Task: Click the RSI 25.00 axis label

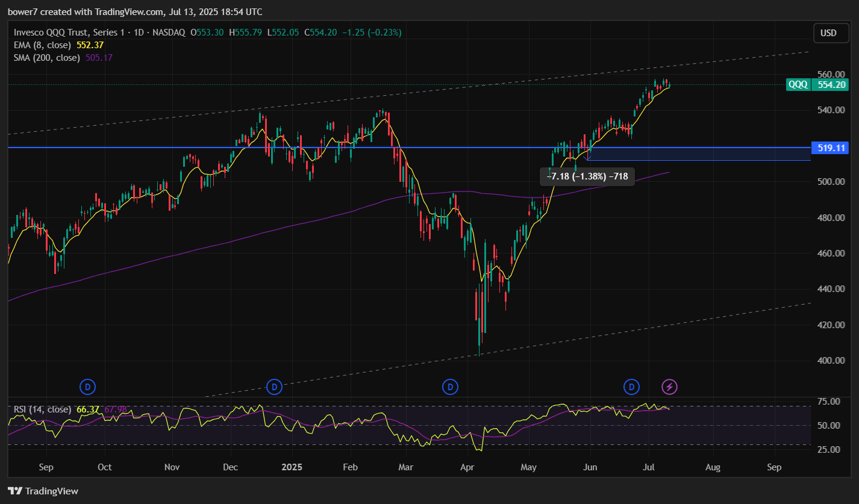Action: [829, 450]
